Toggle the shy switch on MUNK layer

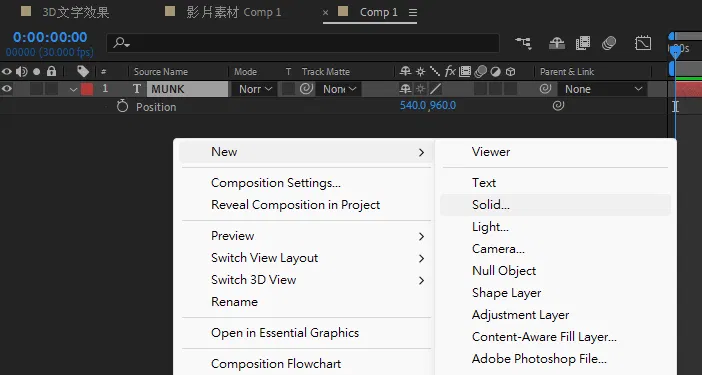point(405,89)
